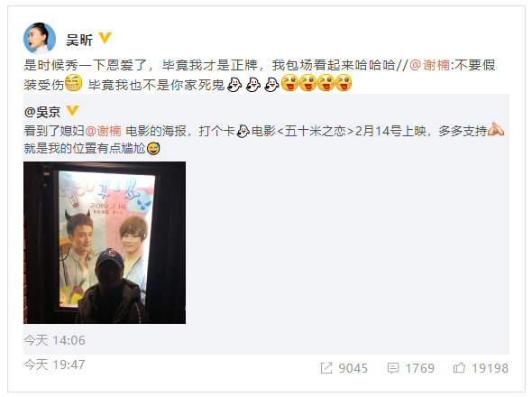Screen dimensions: 532x397
Task: Click the comment count 1769
Action: click(x=419, y=368)
